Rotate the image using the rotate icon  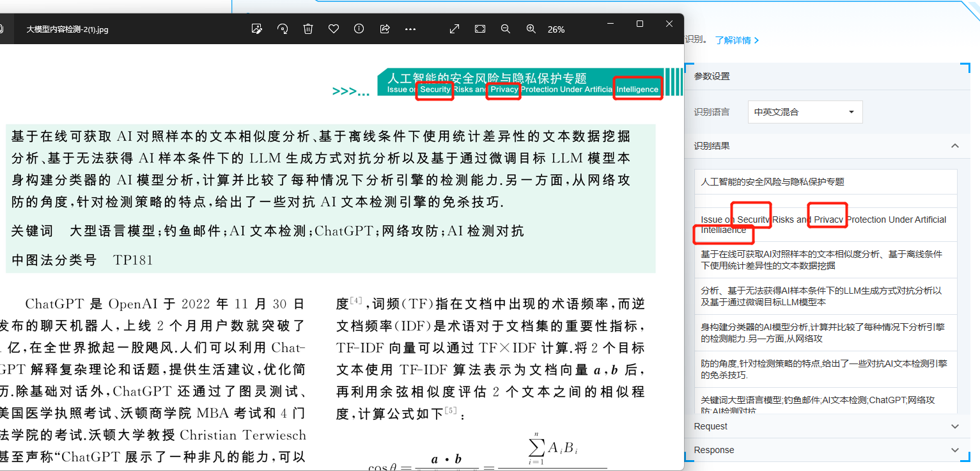[283, 29]
